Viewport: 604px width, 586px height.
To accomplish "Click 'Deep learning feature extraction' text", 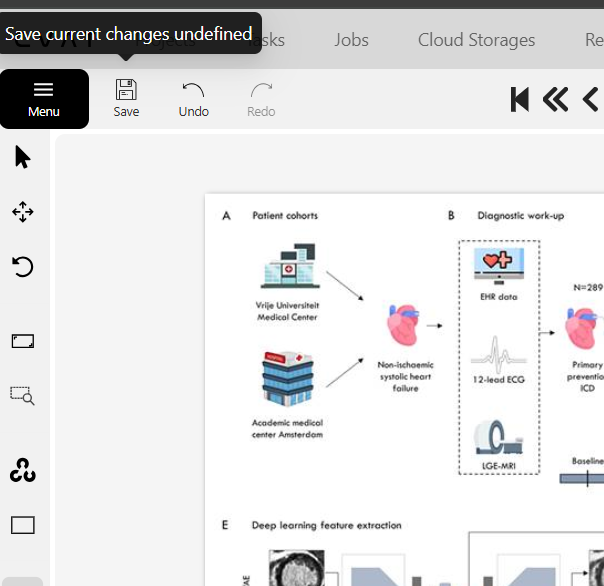I will pyautogui.click(x=327, y=526).
